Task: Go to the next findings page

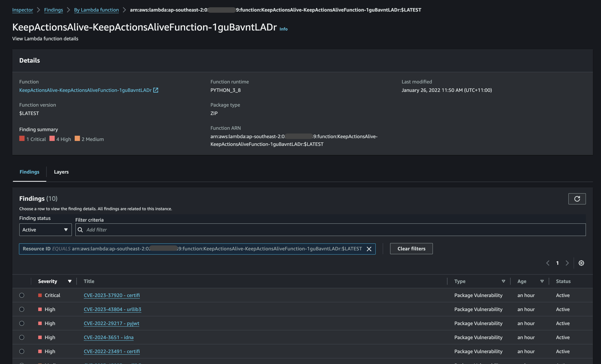Action: tap(567, 263)
